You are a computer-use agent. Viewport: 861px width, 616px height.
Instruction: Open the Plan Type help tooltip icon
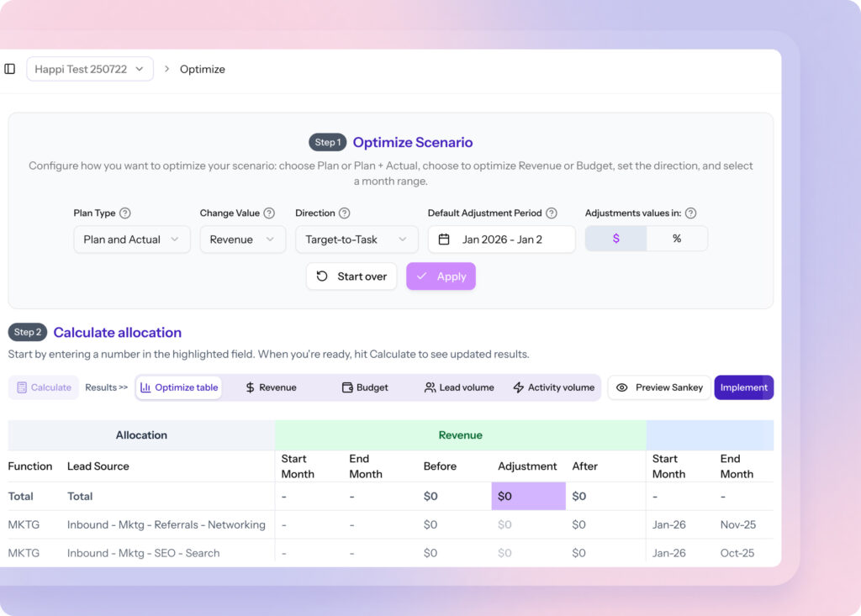[126, 213]
